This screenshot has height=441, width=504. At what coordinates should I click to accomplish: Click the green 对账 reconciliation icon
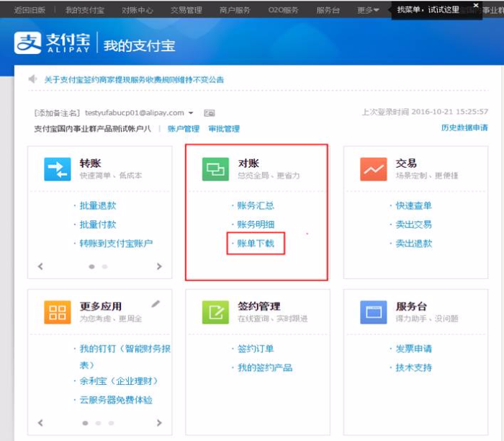[x=215, y=169]
